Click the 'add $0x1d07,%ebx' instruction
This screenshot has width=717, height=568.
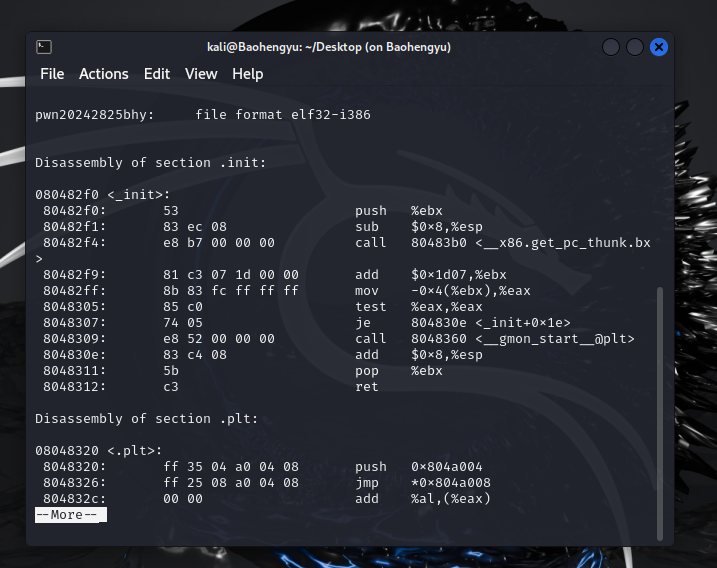click(x=431, y=275)
